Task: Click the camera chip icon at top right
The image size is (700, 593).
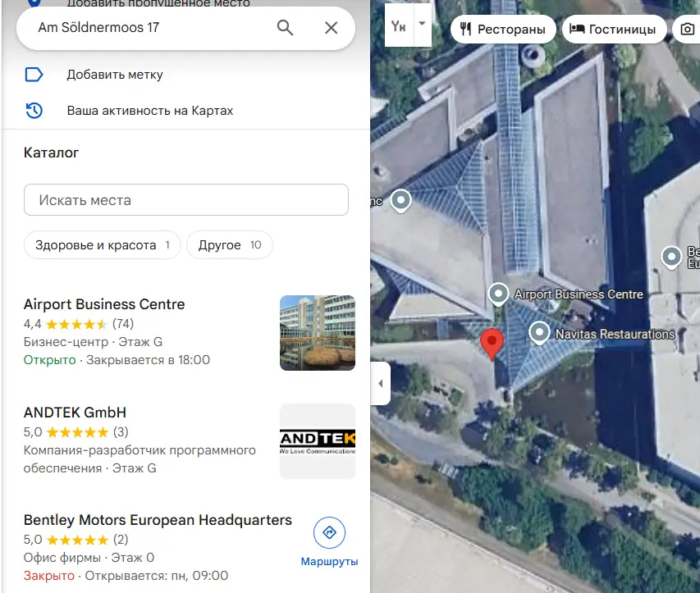Action: [x=687, y=30]
